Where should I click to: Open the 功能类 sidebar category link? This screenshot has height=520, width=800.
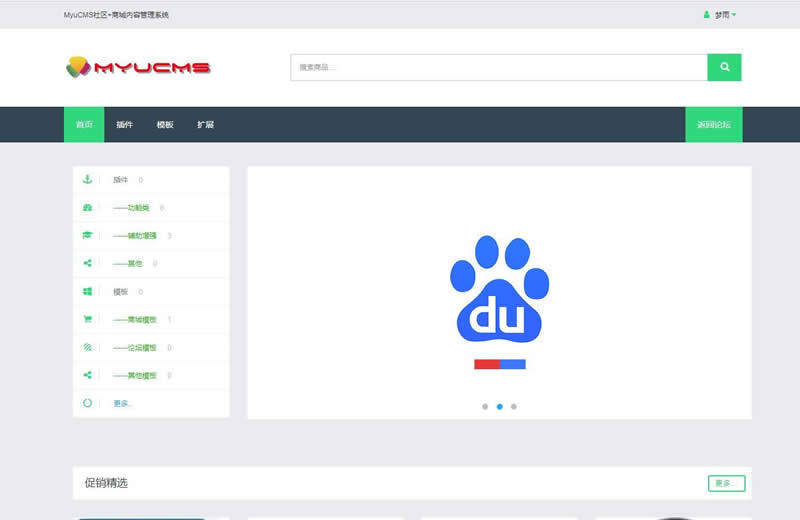point(131,208)
